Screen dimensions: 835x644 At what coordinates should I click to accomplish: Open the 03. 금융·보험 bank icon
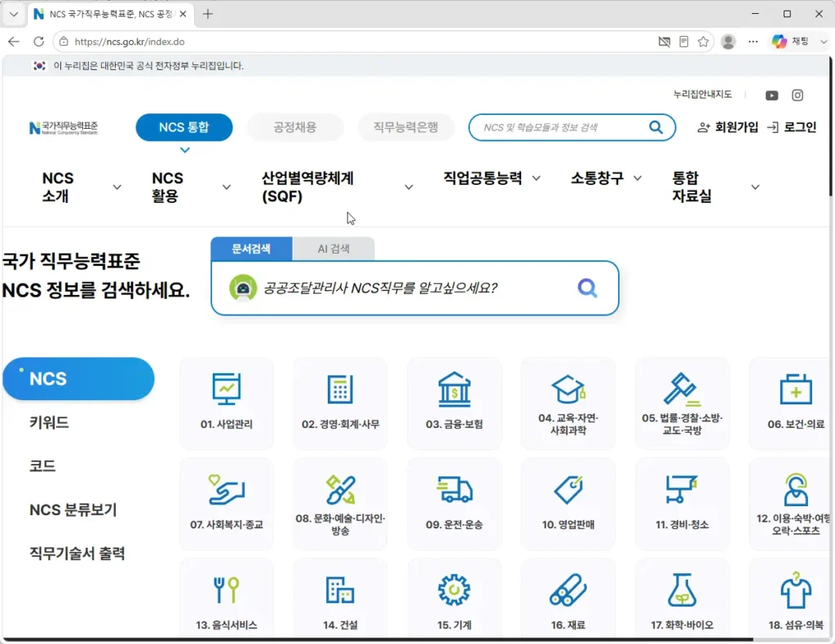pos(454,389)
